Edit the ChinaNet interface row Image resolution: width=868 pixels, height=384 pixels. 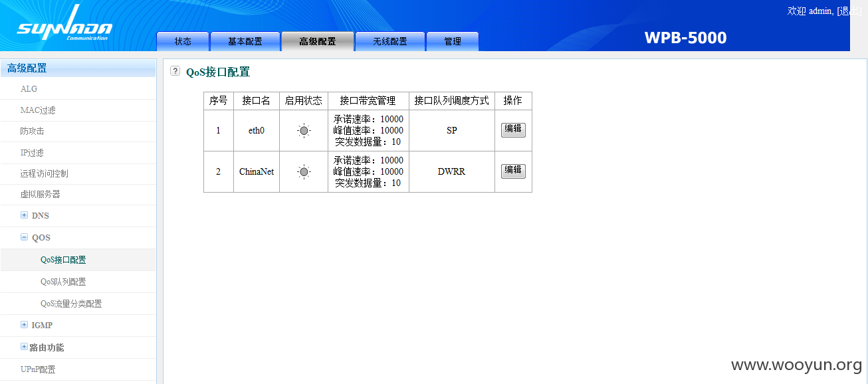pos(513,171)
